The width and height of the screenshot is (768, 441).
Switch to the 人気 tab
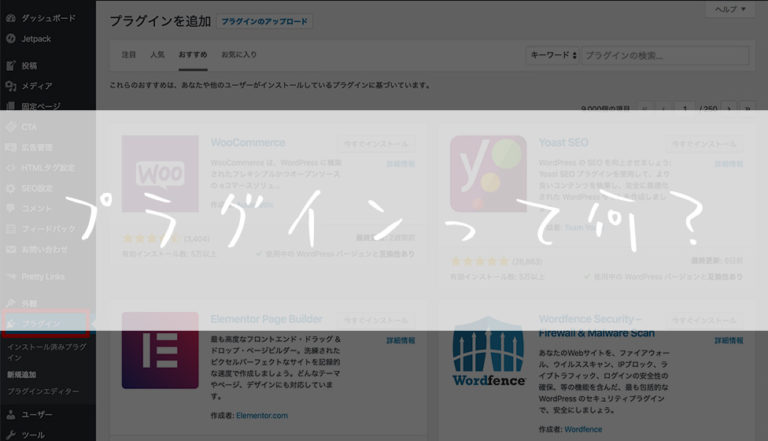157,54
